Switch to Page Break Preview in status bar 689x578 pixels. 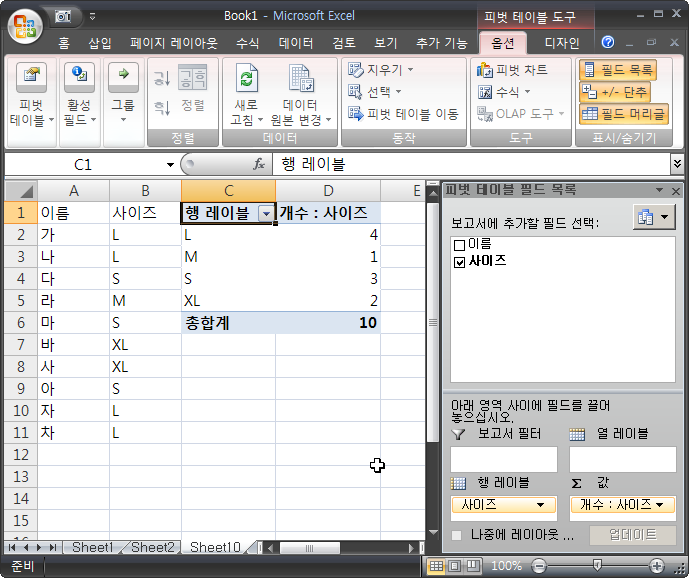point(473,566)
